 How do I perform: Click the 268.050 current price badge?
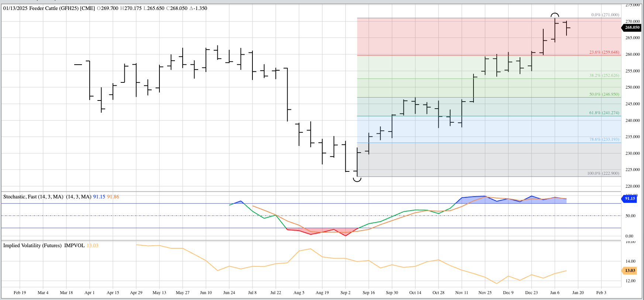[632, 27]
